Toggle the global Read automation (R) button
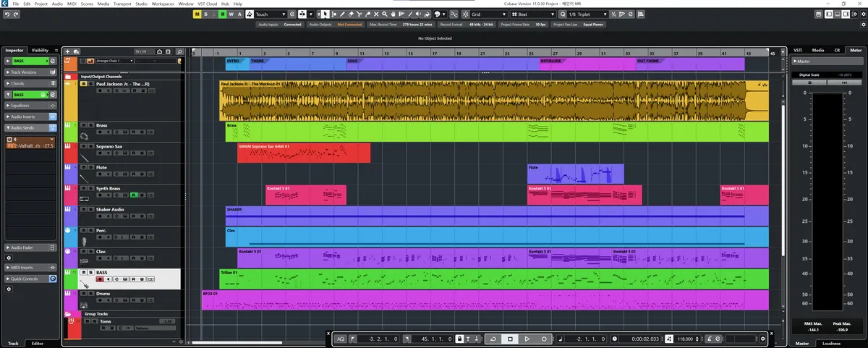Screen dimensions: 868x348 (x=222, y=14)
